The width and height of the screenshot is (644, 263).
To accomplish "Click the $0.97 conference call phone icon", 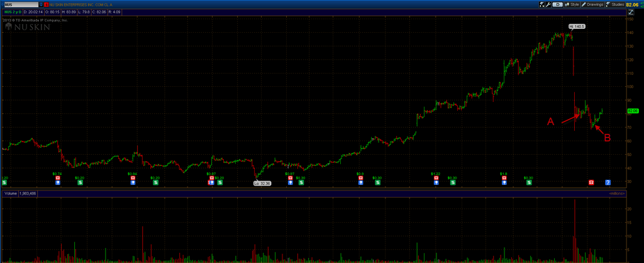I will coord(290,177).
